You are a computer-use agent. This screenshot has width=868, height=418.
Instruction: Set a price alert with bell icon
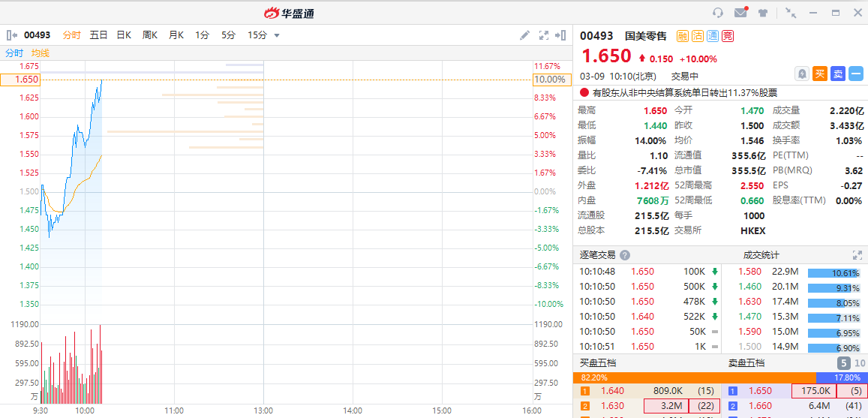802,74
